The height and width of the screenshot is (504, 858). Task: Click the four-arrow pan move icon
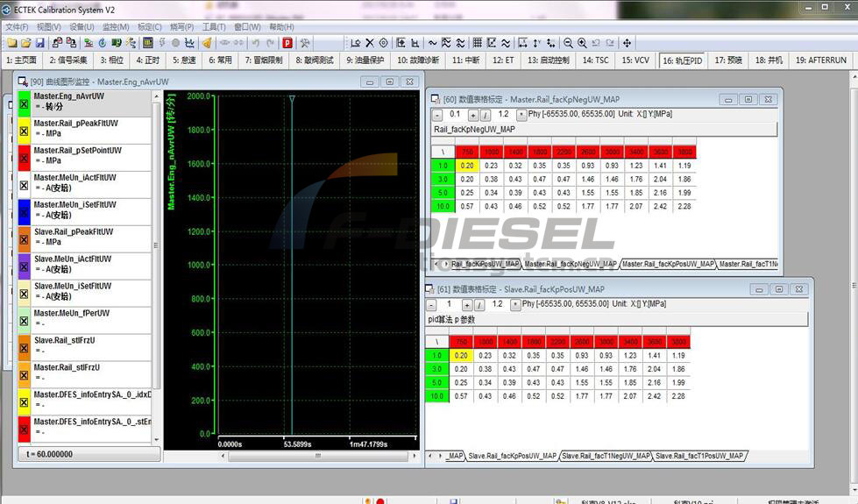pos(628,43)
